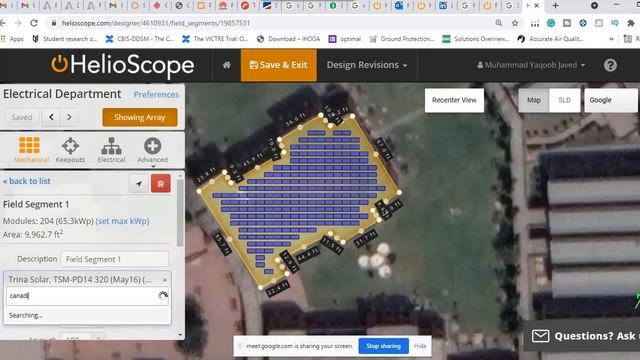640x360 pixels.
Task: Click the Area: 9,962.7 ft² text
Action: coord(33,234)
